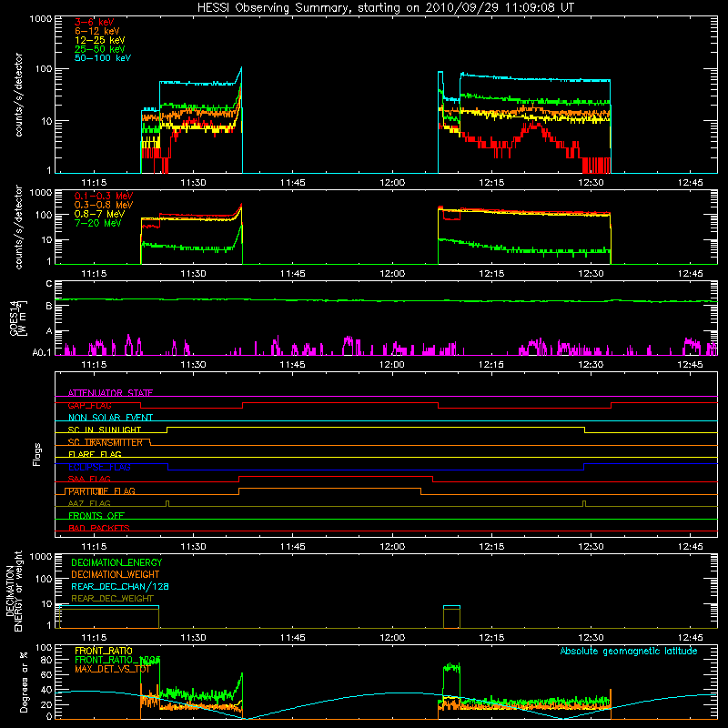This screenshot has width=728, height=728.
Task: Select the PARTICLE_FLAG label
Action: tap(102, 491)
